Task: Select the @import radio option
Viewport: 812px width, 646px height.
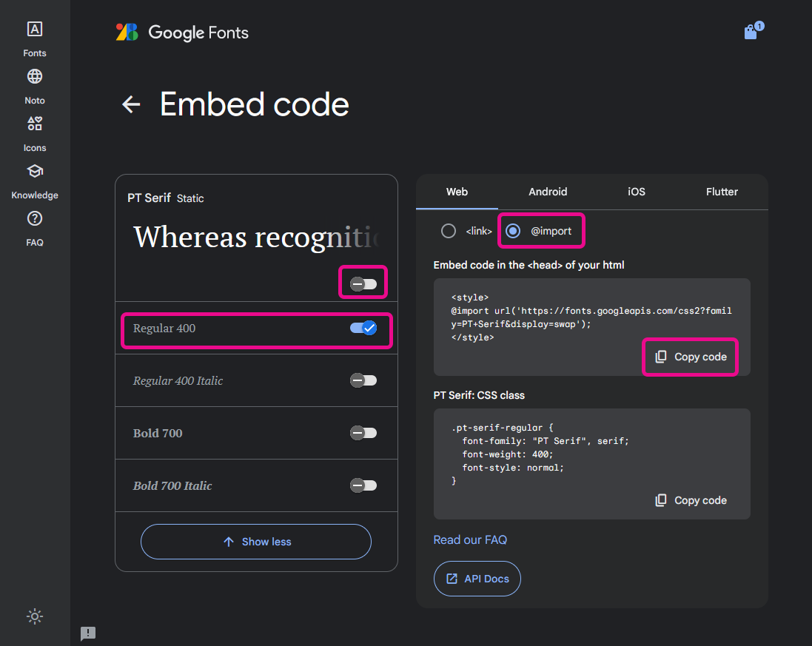Action: (x=513, y=231)
